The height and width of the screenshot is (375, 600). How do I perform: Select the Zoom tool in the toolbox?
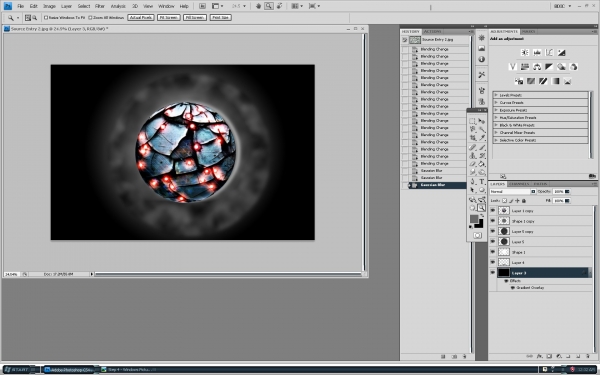point(482,208)
